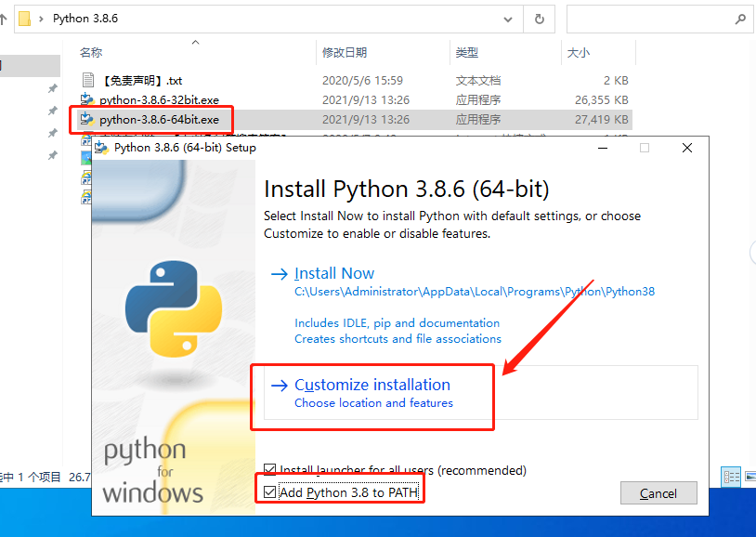Click the 2 KB size cell
The width and height of the screenshot is (756, 537).
click(x=616, y=81)
